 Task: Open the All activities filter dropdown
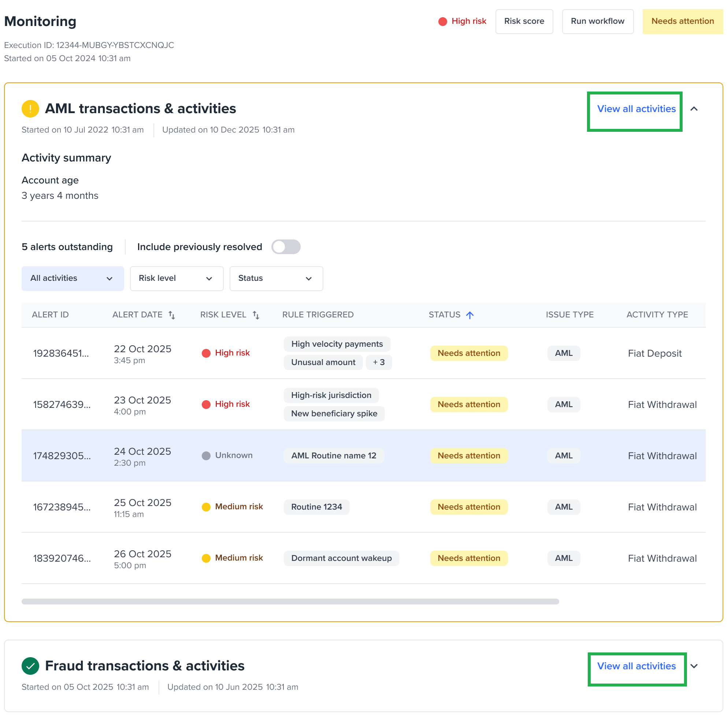click(73, 279)
